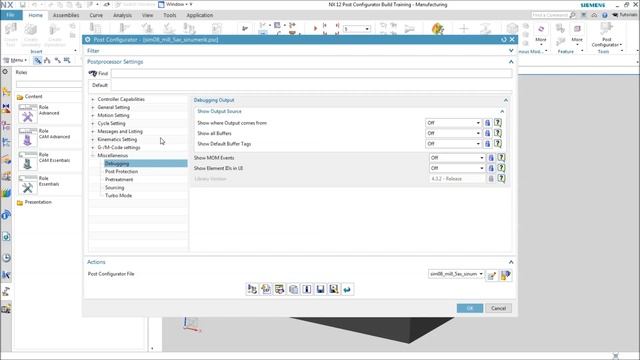Open Post Configurator ribbon tool
Viewport: 640px width, 360px height.
607,35
